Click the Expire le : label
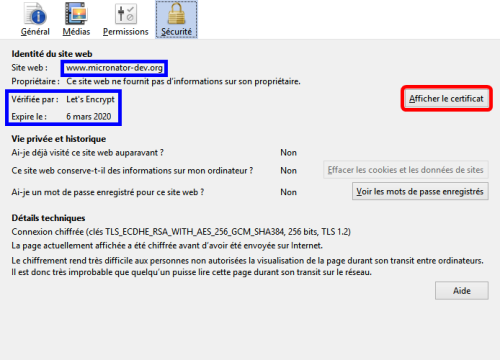 [29, 117]
